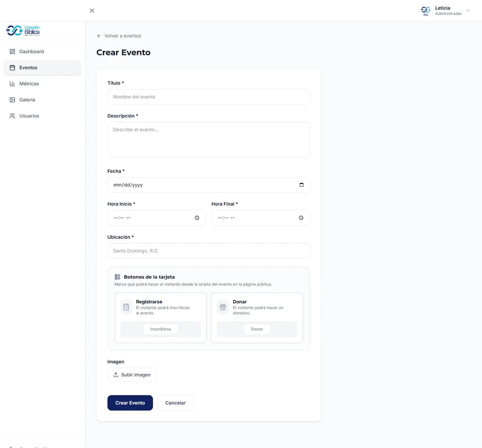Click the Métricas bar chart icon
The width and height of the screenshot is (482, 448).
click(12, 84)
